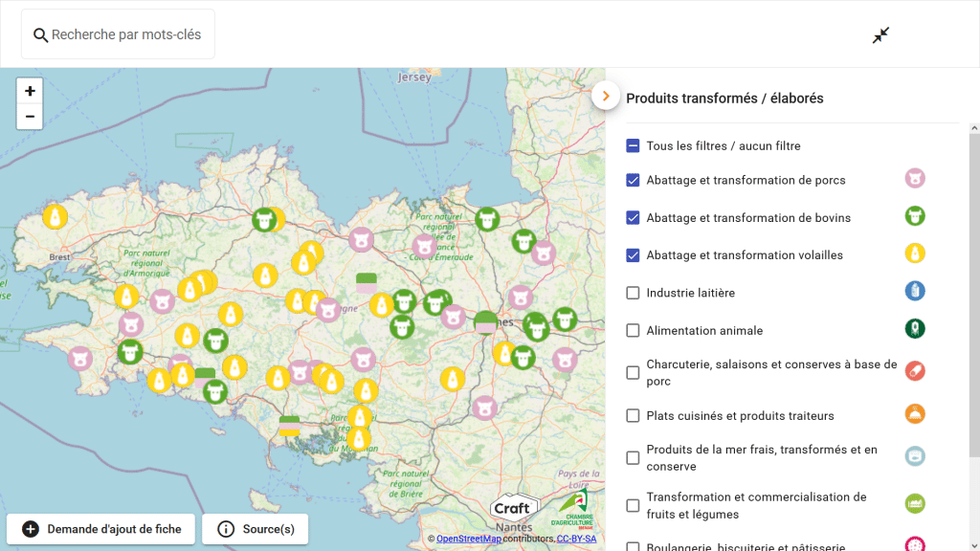Click the southernmost yellow poultry marker
This screenshot has height=551, width=980.
(359, 438)
